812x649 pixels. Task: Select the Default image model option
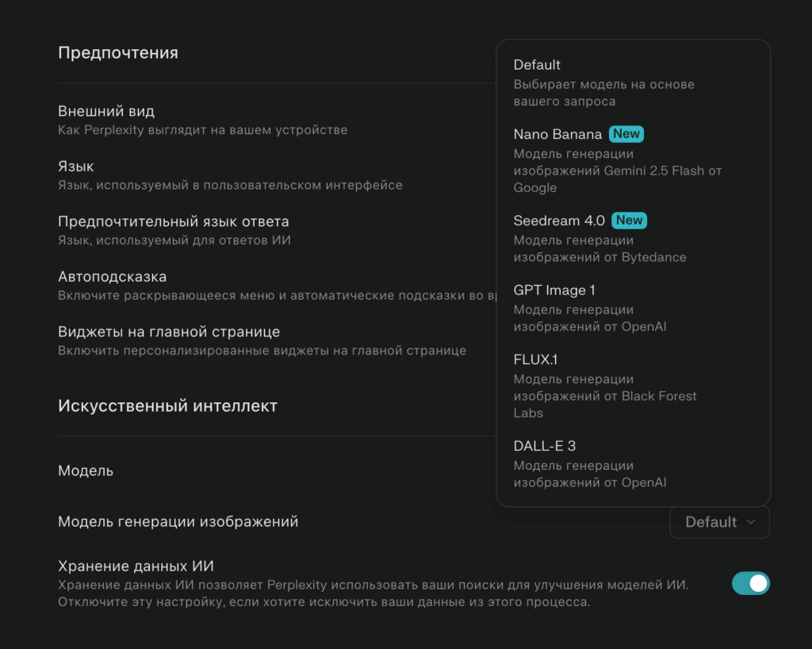tap(537, 65)
